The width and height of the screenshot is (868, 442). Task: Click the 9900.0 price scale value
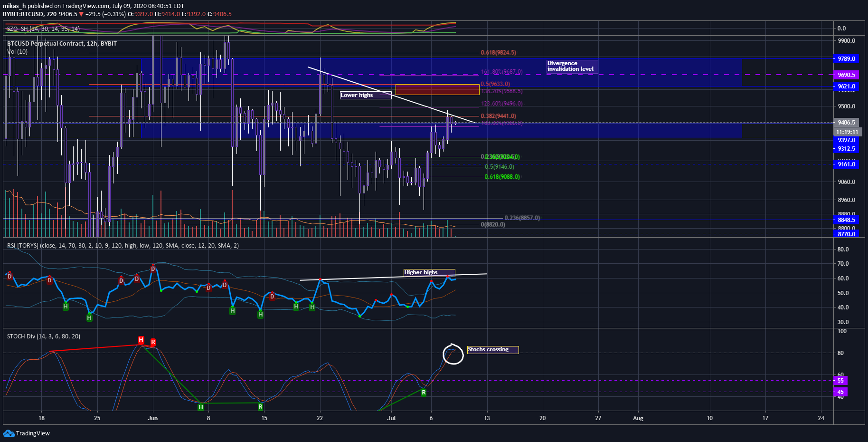coord(846,41)
